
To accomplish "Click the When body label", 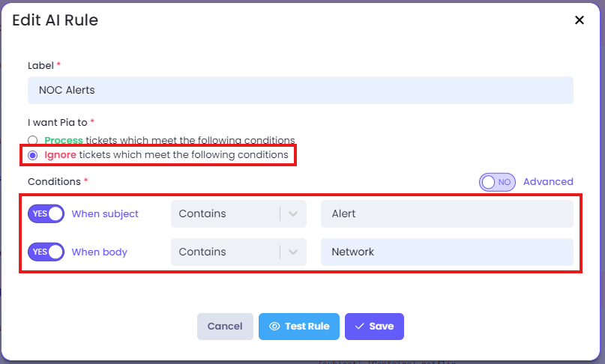I will pos(100,252).
